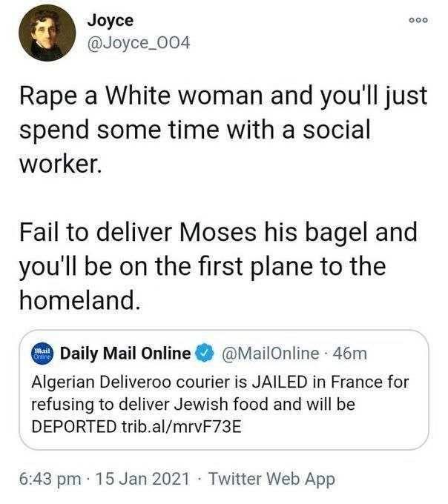The height and width of the screenshot is (504, 448).
Task: Open the Joyce display name profile
Action: pos(111,20)
